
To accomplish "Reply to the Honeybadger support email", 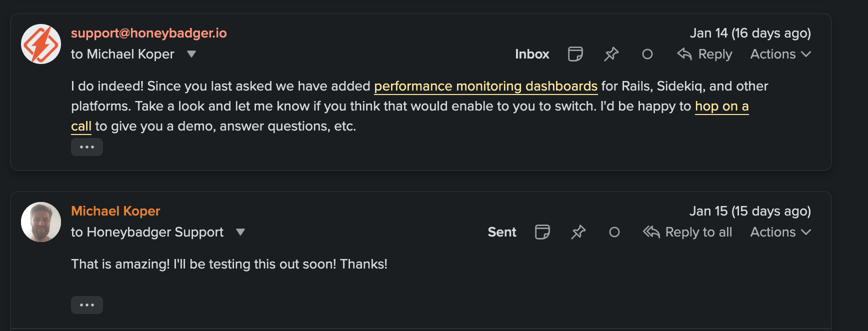I will [x=704, y=54].
